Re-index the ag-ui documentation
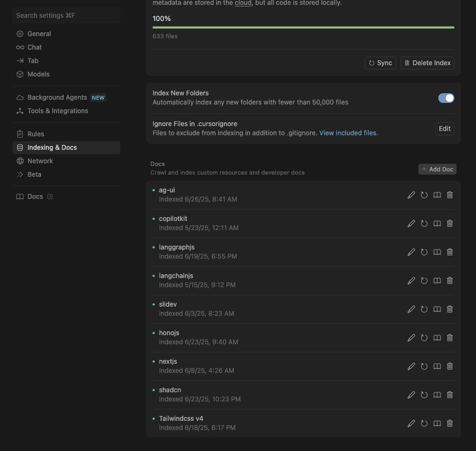This screenshot has height=451, width=476. pos(424,195)
